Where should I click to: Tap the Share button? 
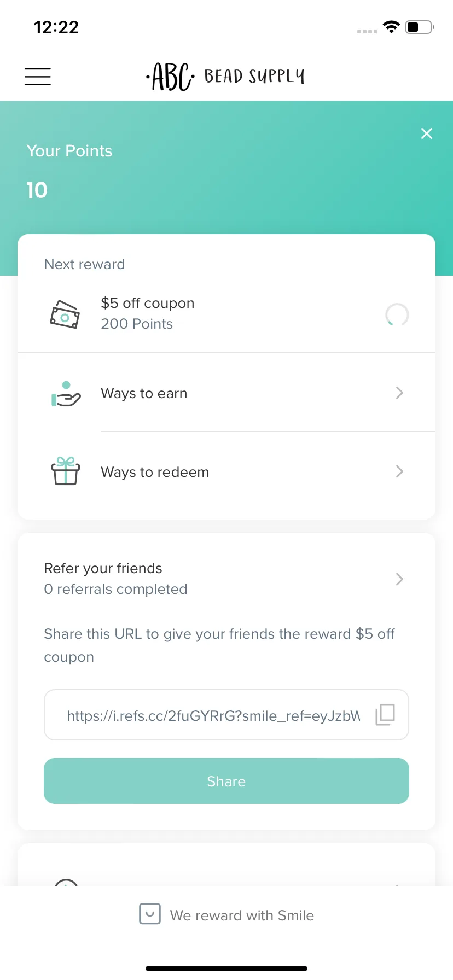226,781
